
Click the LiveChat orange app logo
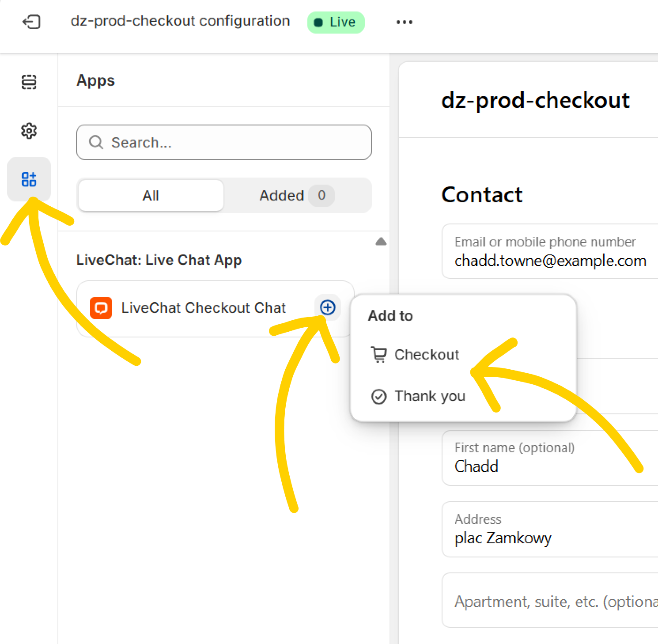(101, 308)
